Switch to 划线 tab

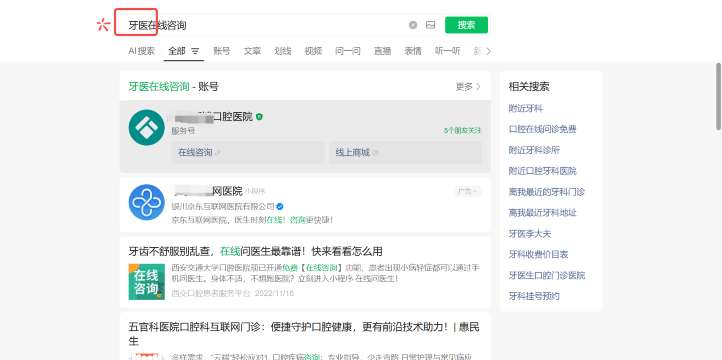[x=283, y=51]
